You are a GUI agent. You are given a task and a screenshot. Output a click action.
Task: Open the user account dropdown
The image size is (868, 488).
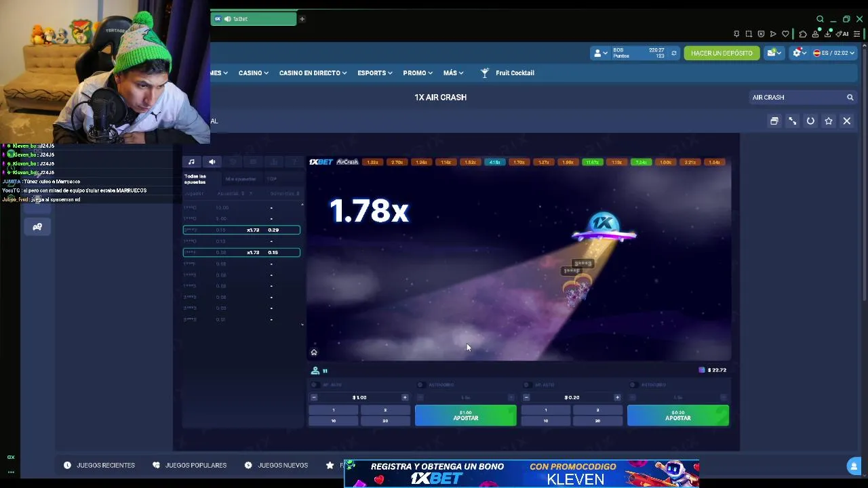point(601,53)
